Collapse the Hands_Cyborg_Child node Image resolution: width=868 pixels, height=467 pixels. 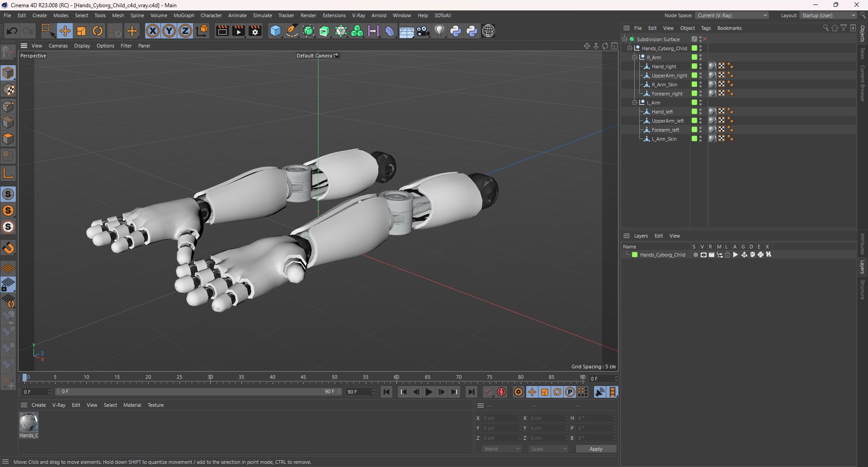(x=630, y=48)
